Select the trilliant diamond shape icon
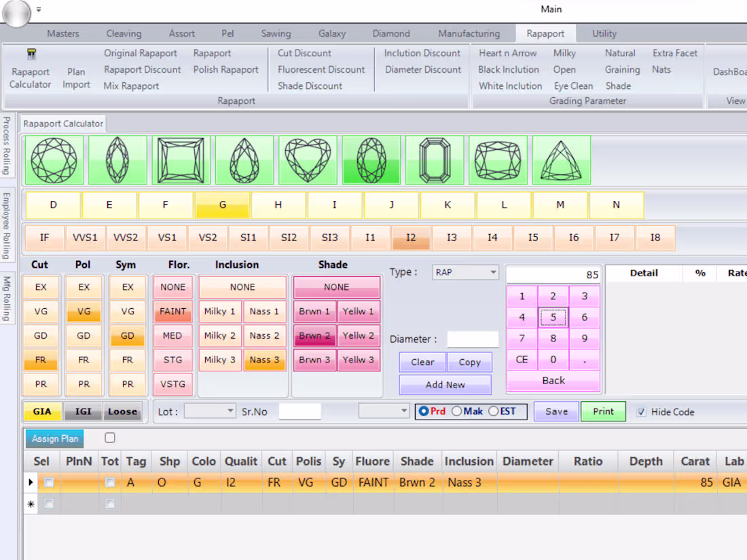This screenshot has width=747, height=560. click(561, 160)
